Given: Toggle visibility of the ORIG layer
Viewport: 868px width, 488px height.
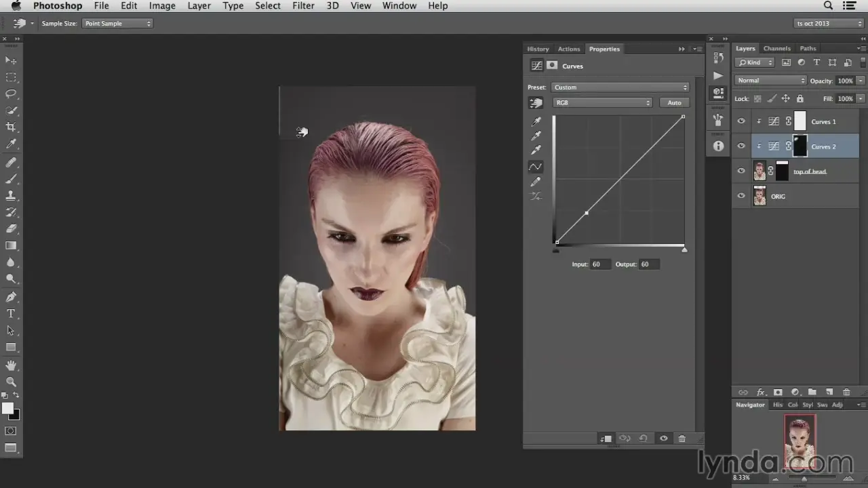Looking at the screenshot, I should 741,196.
